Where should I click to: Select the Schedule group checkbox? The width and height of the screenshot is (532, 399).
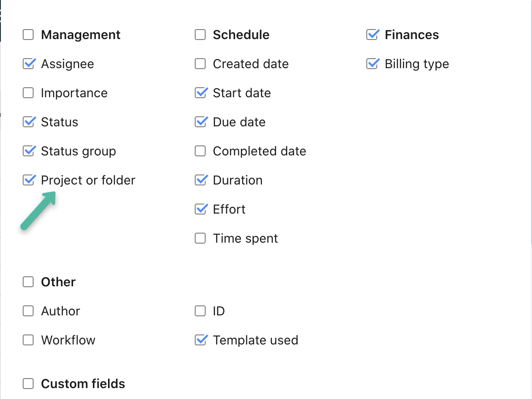[x=200, y=35]
